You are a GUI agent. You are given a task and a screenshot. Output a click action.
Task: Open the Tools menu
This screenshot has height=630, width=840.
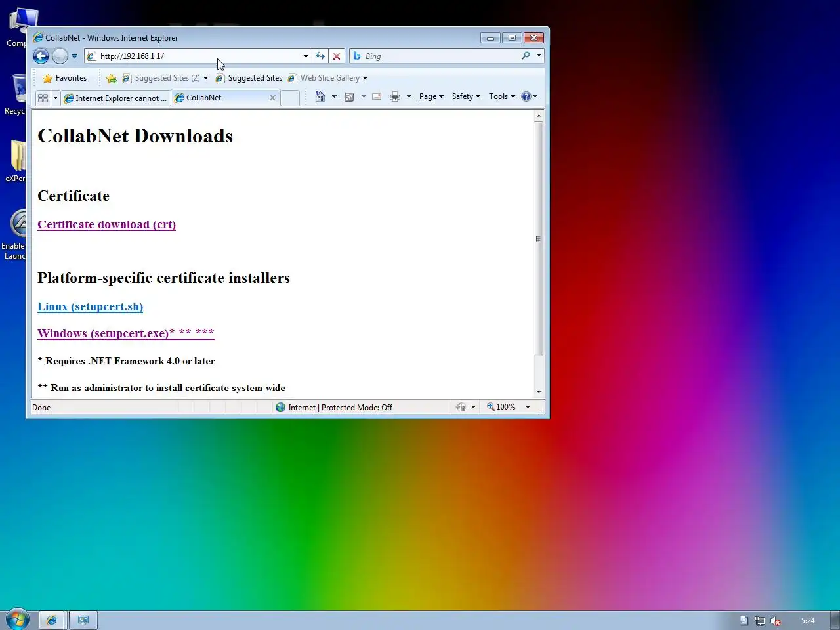click(x=502, y=96)
